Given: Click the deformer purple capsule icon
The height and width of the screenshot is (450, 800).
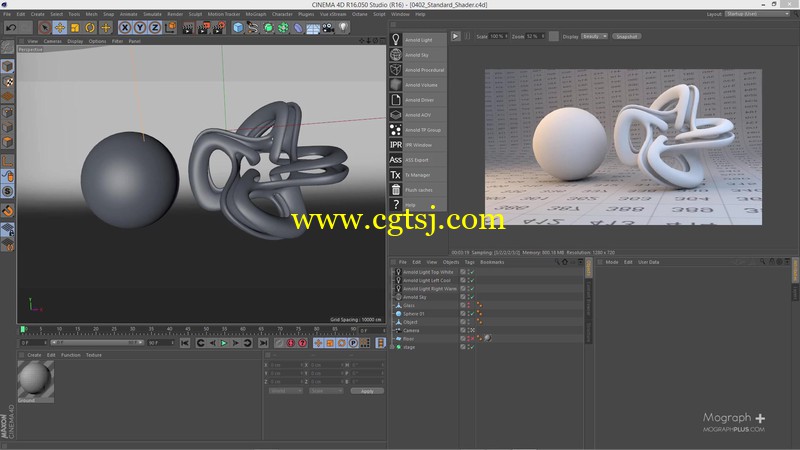Looking at the screenshot, I should tap(298, 28).
